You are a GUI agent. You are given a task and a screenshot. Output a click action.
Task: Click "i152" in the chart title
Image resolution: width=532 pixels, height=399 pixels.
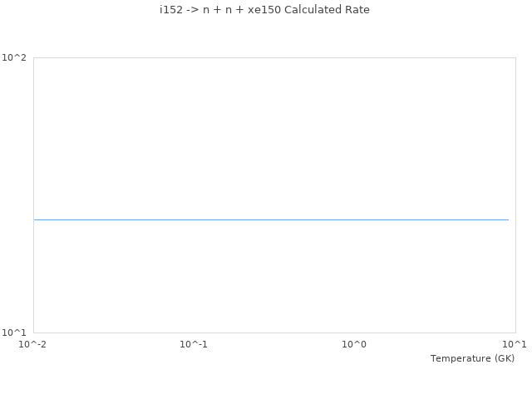[x=171, y=10]
